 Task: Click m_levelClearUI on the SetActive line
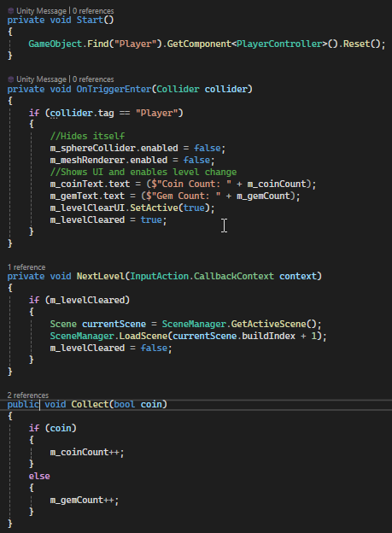point(87,208)
